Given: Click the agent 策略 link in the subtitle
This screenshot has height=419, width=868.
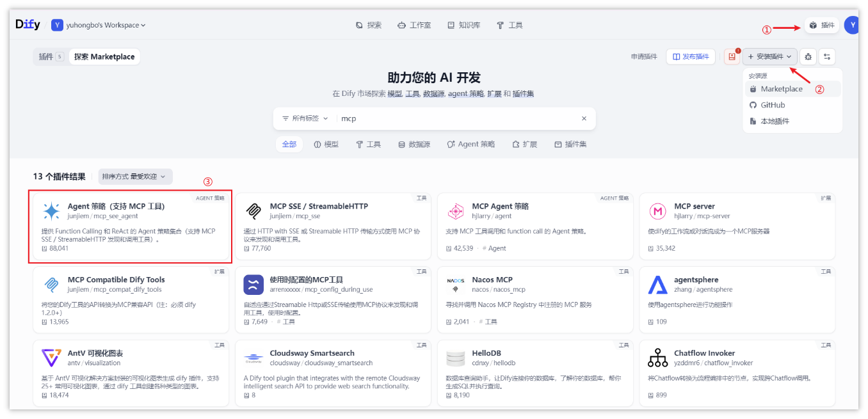Looking at the screenshot, I should coord(466,93).
